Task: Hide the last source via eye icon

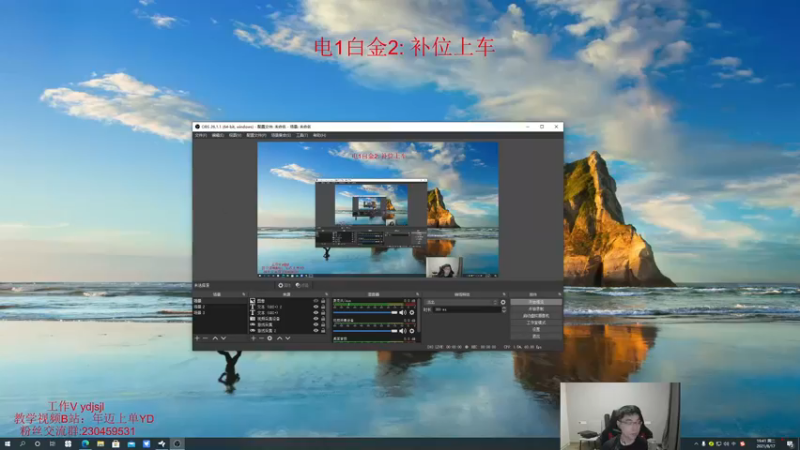Action: tap(316, 331)
